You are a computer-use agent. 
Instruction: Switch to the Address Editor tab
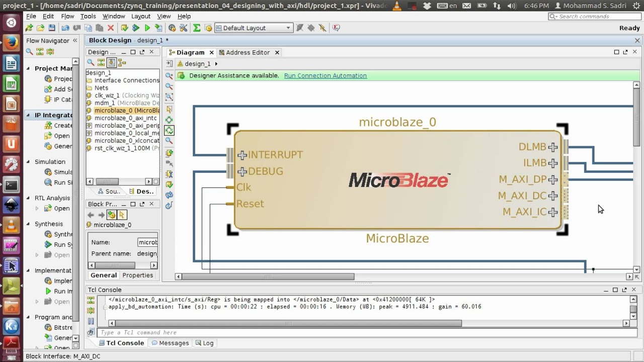[x=248, y=52]
